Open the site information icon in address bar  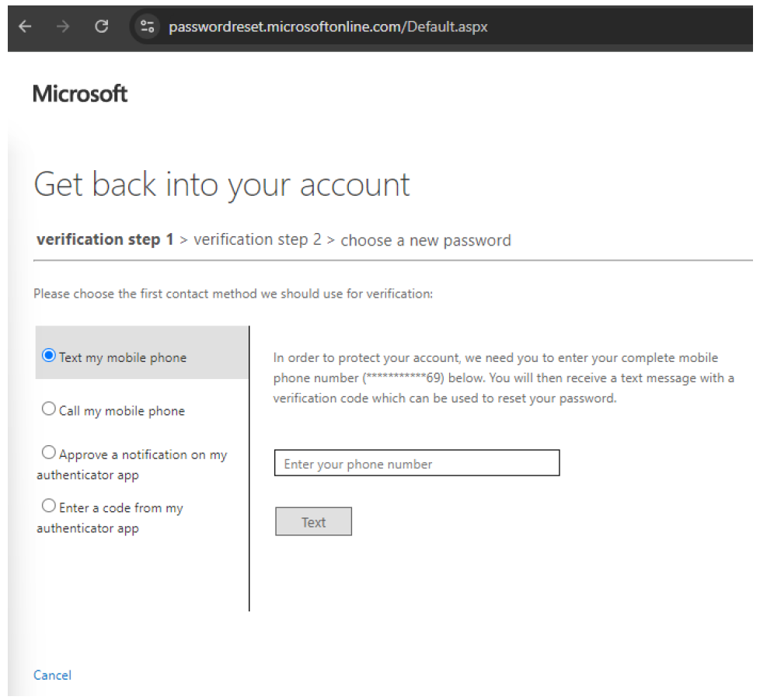(x=148, y=26)
